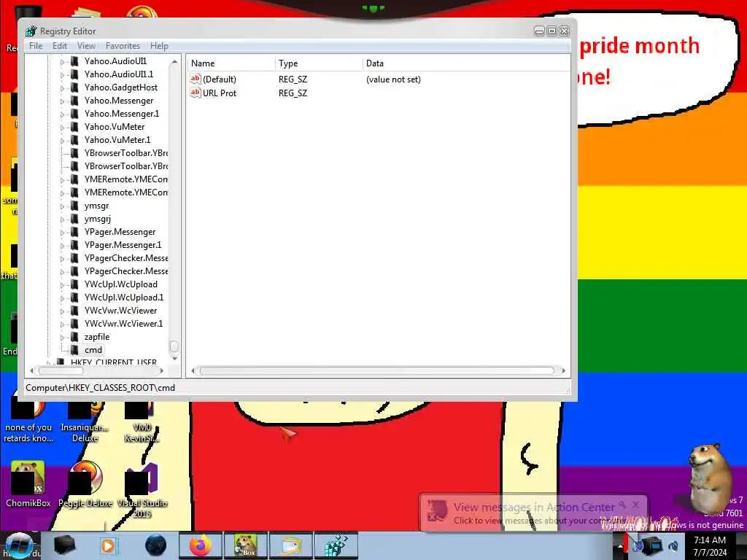Sort values by Type column header
This screenshot has width=747, height=560.
click(x=318, y=63)
